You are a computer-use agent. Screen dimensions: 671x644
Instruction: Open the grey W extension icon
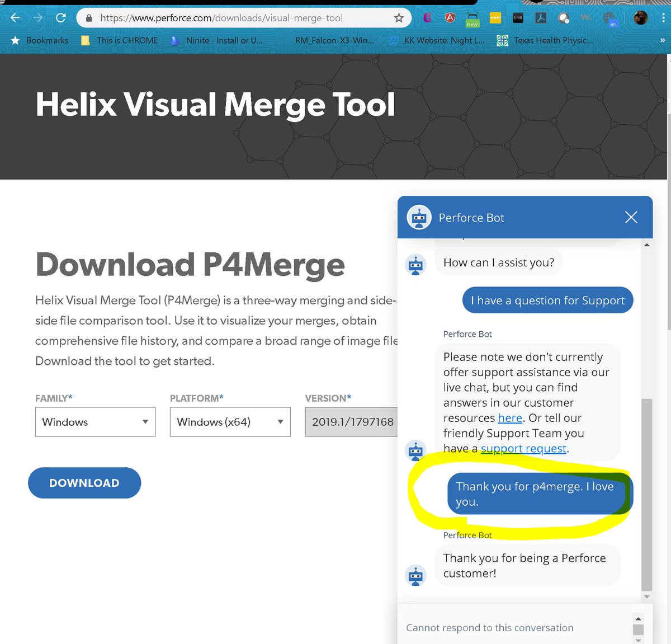[586, 18]
